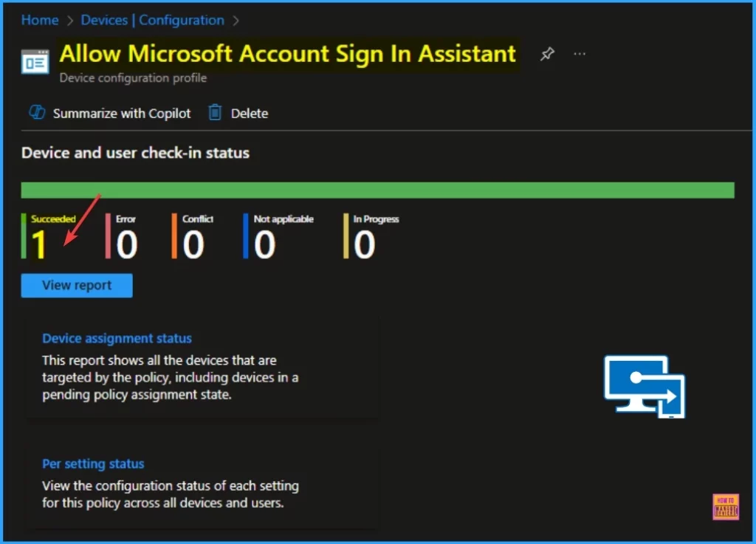The image size is (756, 544).
Task: Click the chevron after the Home breadcrumb
Action: 70,21
